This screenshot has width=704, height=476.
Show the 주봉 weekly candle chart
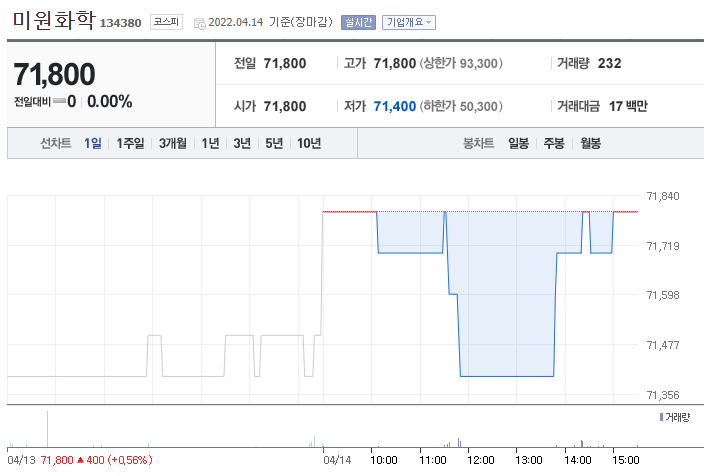tap(554, 143)
